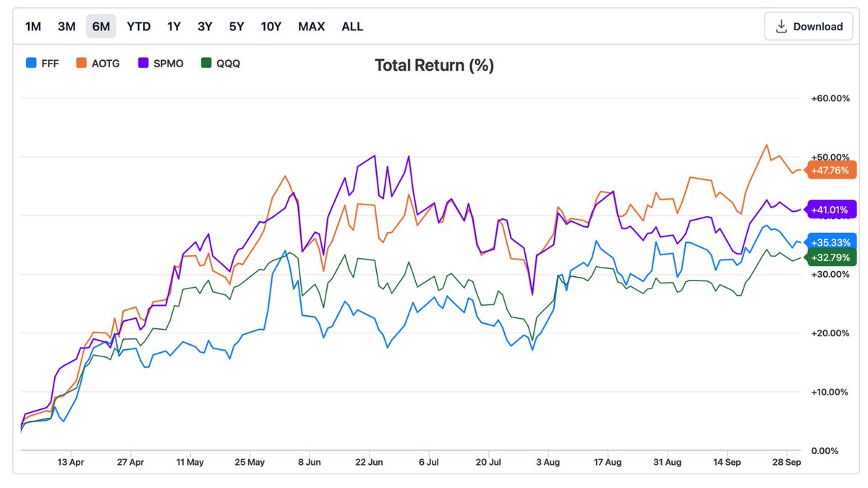Click the 22 Jun date label

tap(370, 461)
